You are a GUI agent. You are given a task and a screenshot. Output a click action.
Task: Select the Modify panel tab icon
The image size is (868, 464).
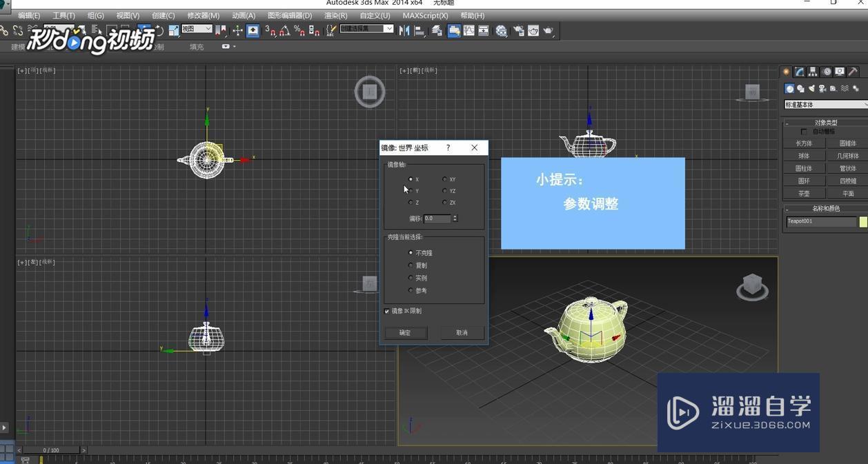coord(798,71)
